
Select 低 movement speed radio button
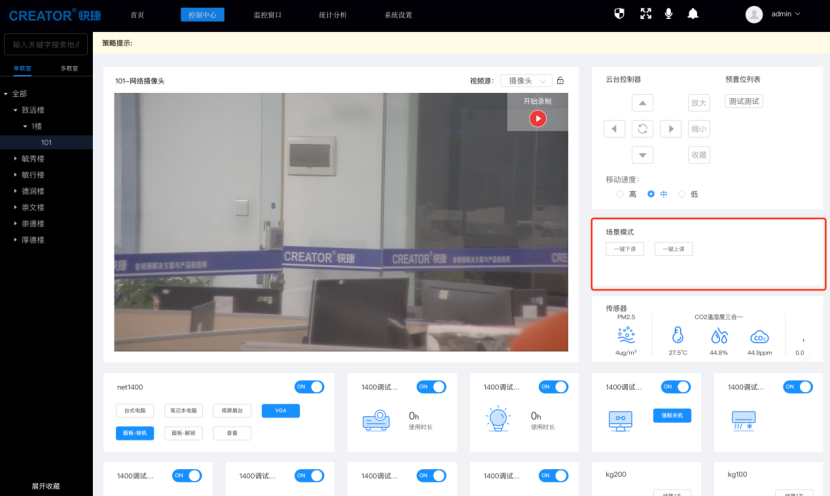(682, 194)
